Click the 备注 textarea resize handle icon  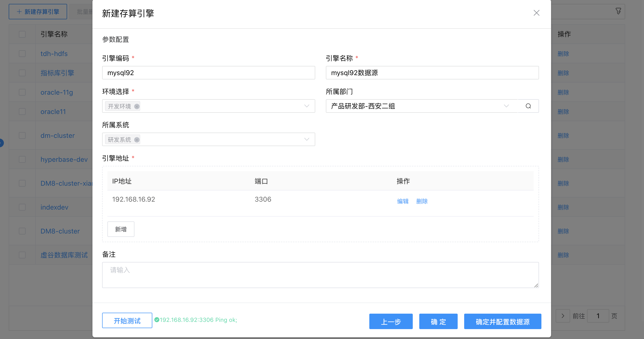(537, 285)
